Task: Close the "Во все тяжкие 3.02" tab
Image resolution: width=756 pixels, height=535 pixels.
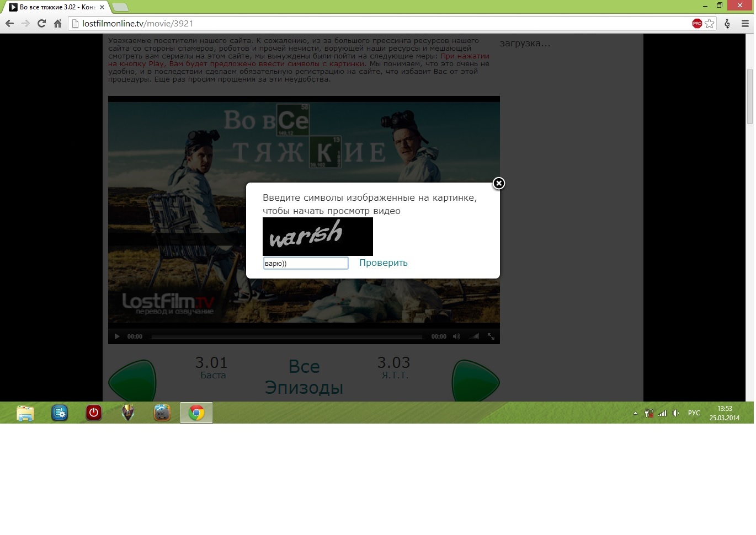Action: pos(102,7)
